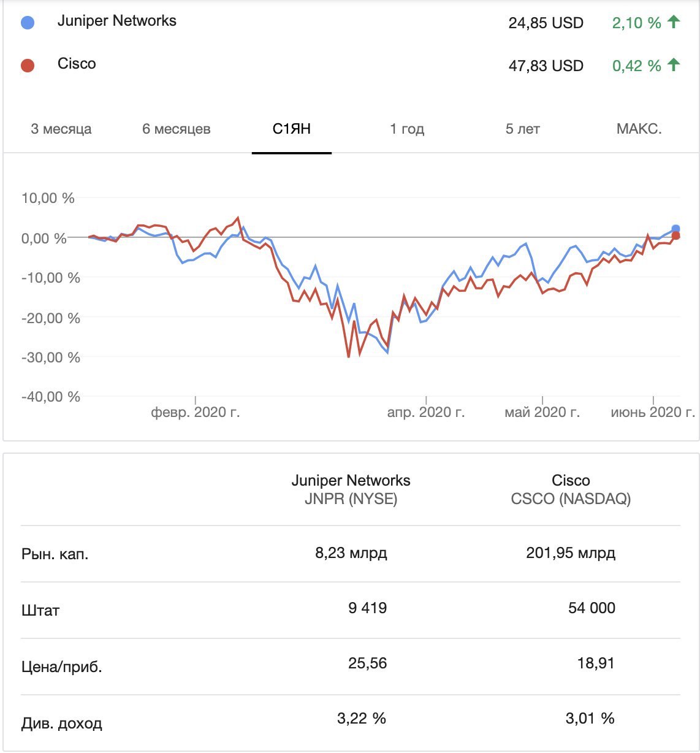Click the blue Juniper Networks legend dot

(28, 23)
